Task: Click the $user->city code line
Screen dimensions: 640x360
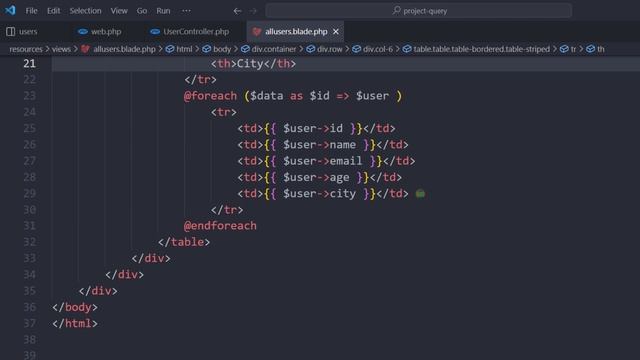Action: click(323, 194)
